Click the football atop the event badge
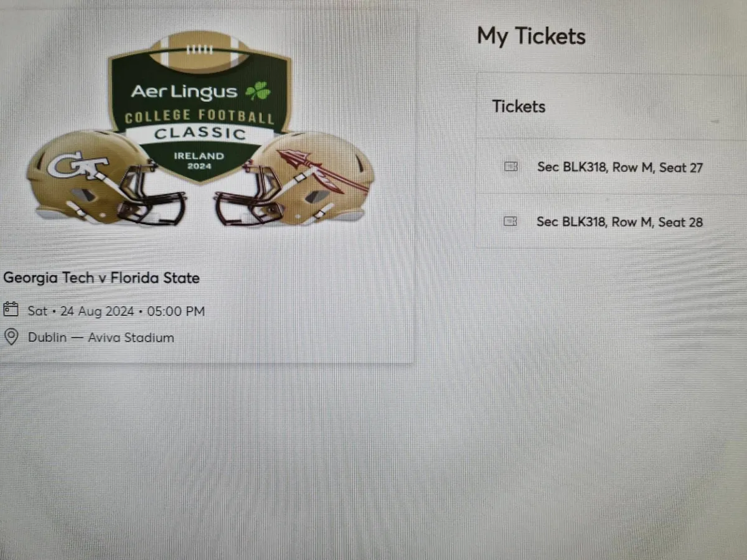This screenshot has width=747, height=560. point(199,50)
